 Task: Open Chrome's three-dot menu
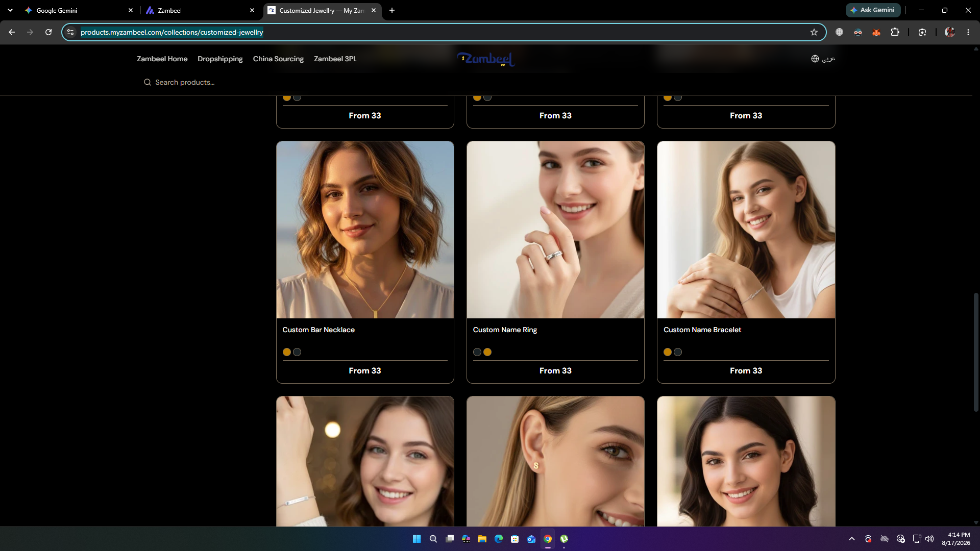point(968,32)
